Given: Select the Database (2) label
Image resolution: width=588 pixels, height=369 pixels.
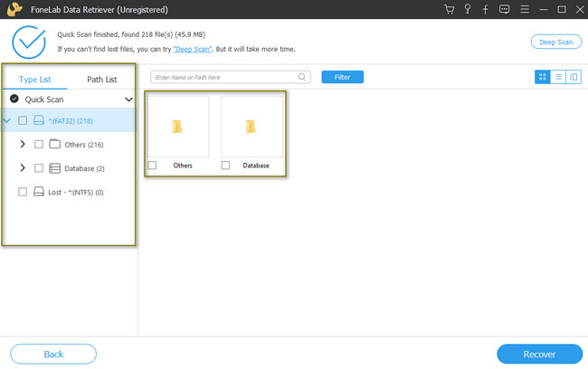Looking at the screenshot, I should 84,168.
